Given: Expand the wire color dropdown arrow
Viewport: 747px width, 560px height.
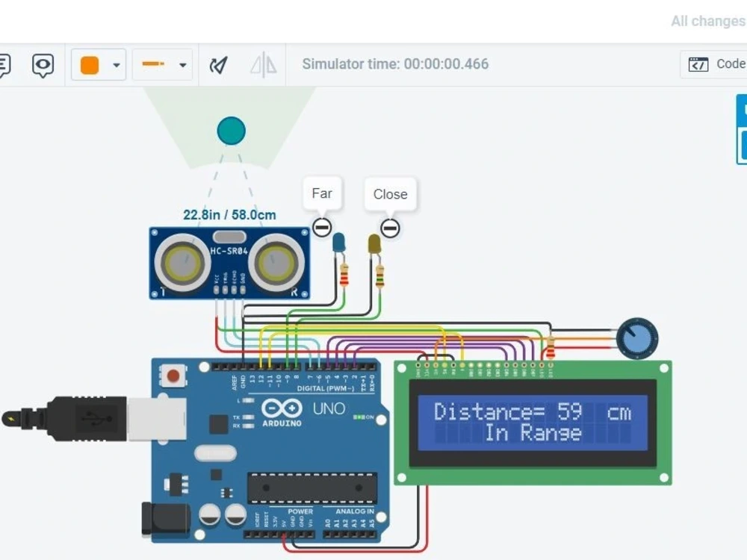Looking at the screenshot, I should coord(116,66).
